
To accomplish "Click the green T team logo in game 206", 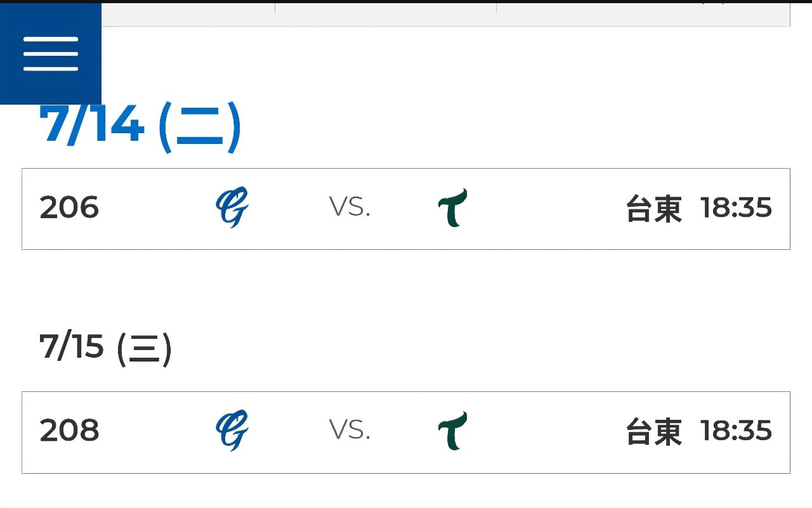I will 453,208.
